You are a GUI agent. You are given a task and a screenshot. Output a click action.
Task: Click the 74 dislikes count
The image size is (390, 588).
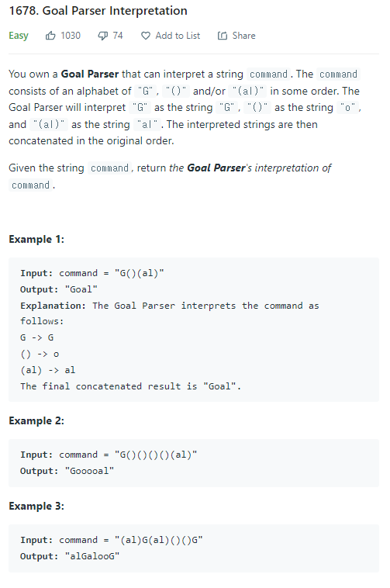point(118,36)
